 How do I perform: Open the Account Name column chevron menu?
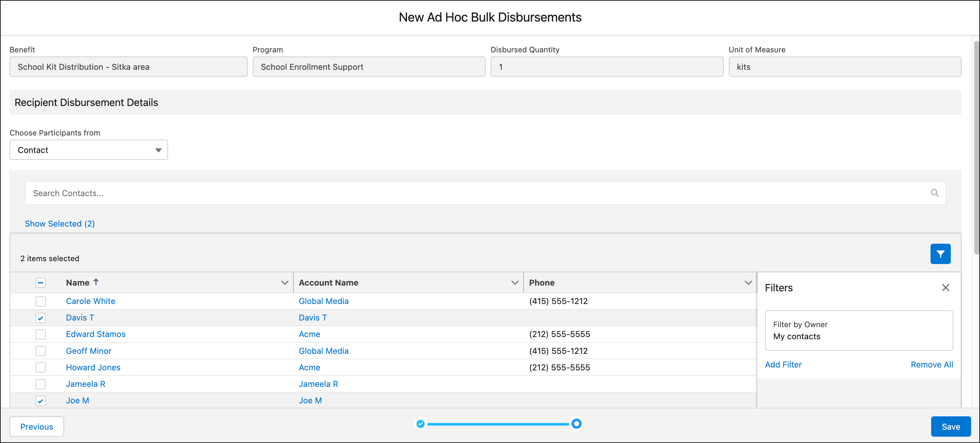pos(514,283)
